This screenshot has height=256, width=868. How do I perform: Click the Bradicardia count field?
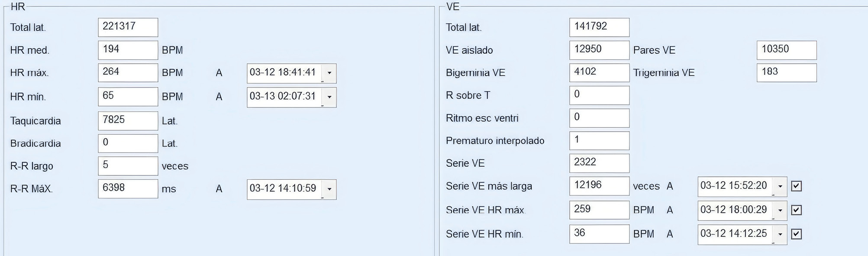coord(128,143)
